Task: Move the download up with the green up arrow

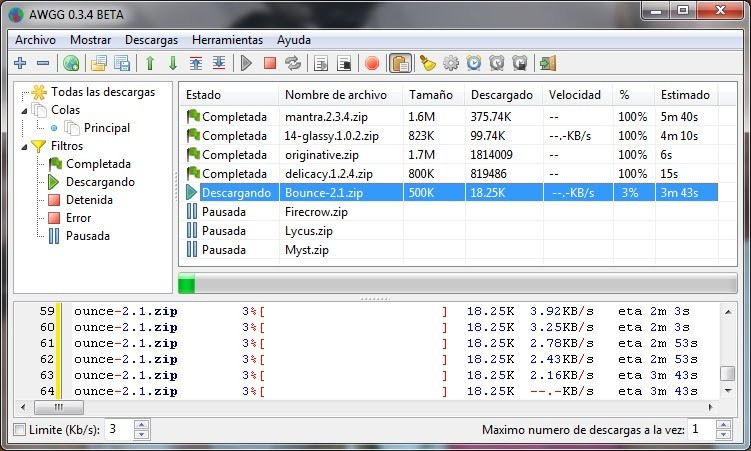Action: click(150, 63)
